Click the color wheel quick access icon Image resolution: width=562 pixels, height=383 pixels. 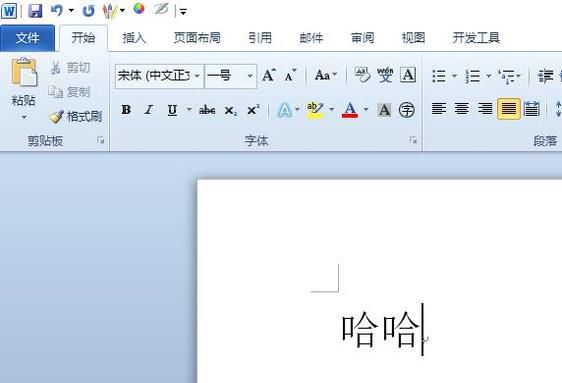(139, 9)
